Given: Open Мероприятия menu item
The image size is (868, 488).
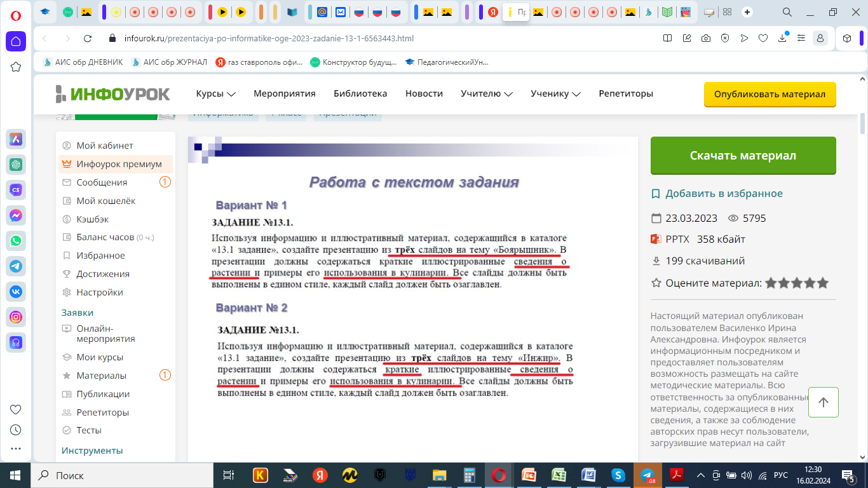Looking at the screenshot, I should point(285,93).
